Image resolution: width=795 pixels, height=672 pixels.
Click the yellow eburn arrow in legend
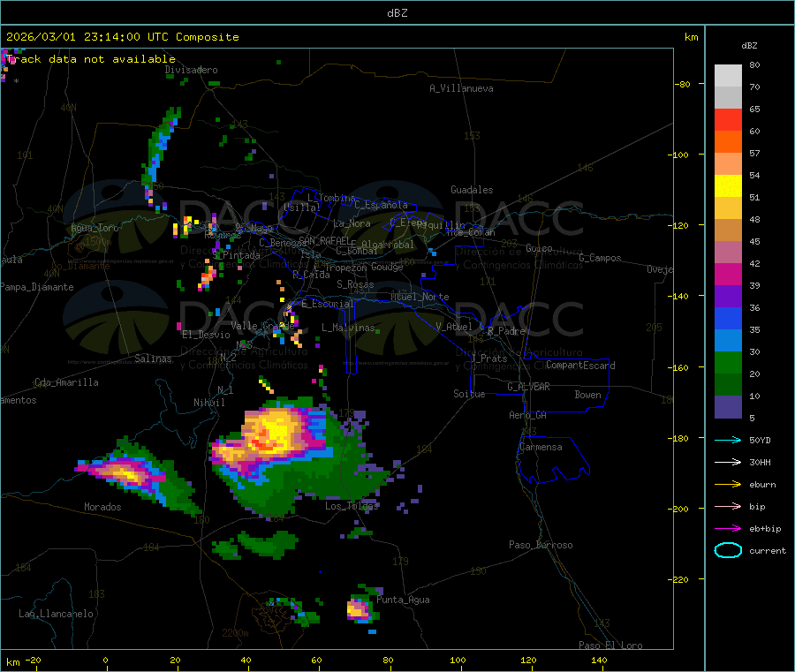click(728, 484)
